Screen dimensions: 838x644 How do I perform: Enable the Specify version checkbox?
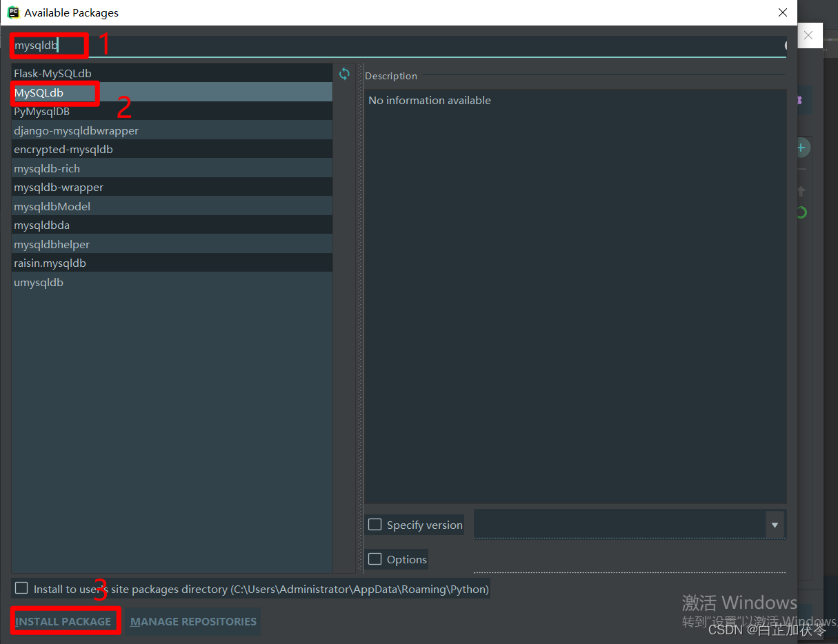coord(375,525)
